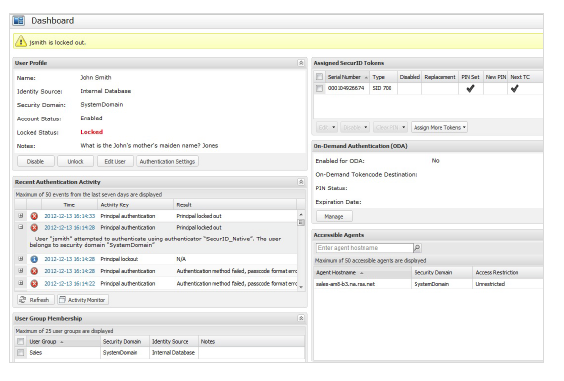Click the Sales user group name

click(x=36, y=353)
